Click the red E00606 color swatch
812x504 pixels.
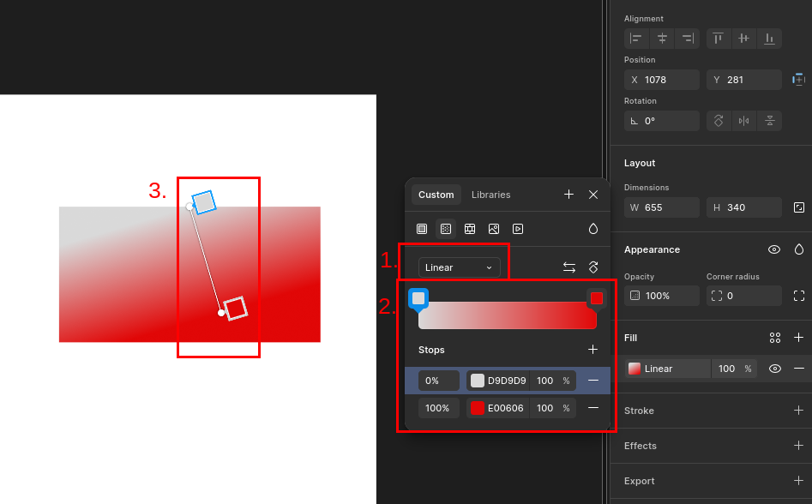point(478,408)
